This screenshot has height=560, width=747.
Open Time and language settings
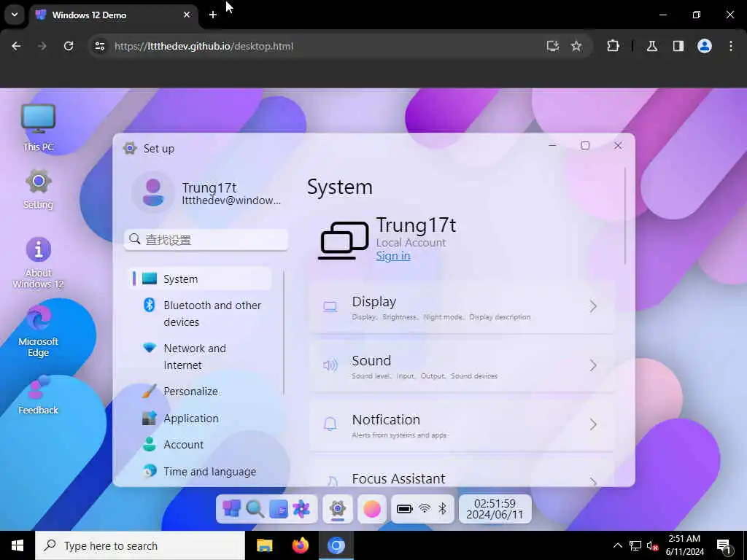pos(200,472)
